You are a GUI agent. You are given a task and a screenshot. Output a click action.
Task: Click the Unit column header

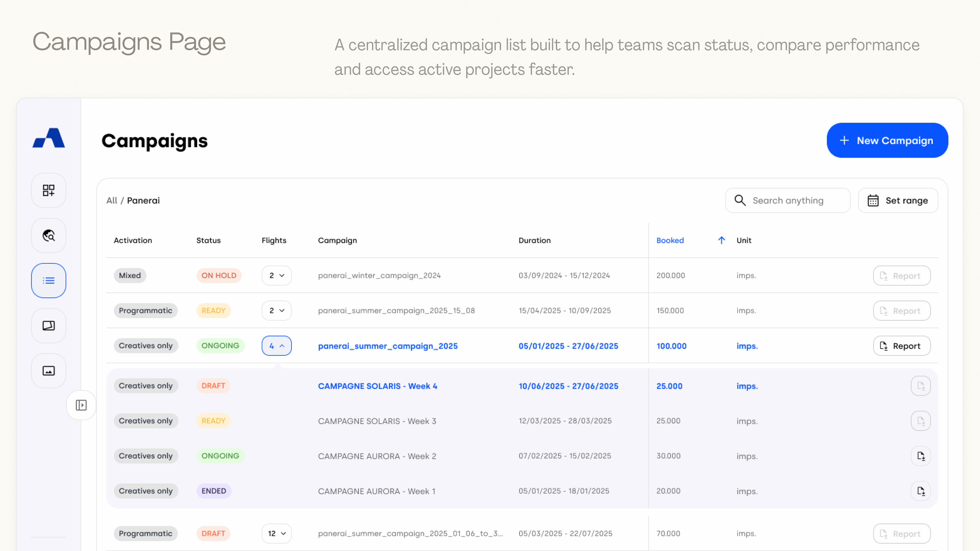point(744,240)
